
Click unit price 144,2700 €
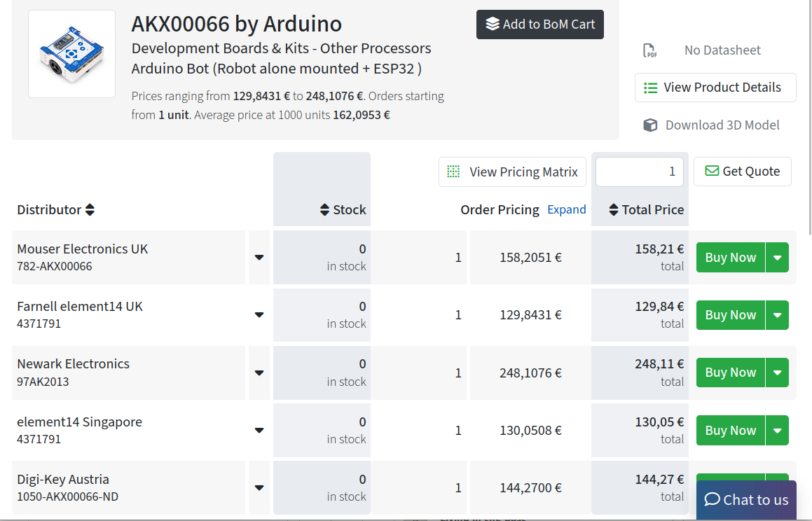[x=530, y=487]
